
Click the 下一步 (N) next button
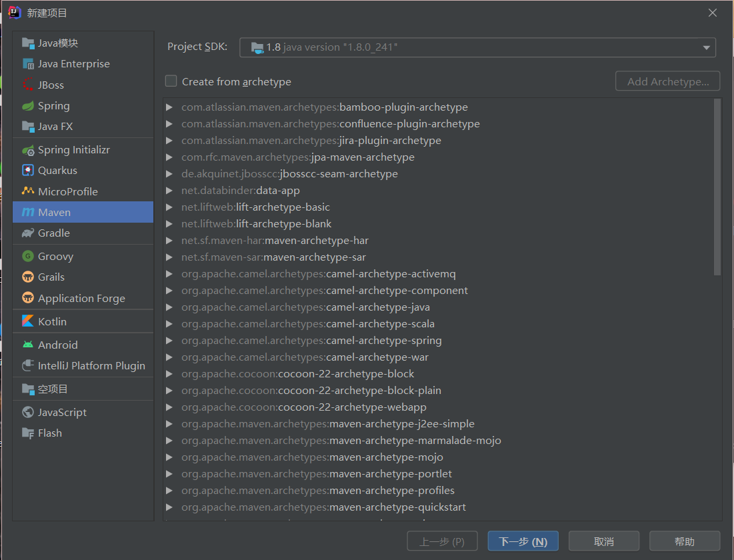(523, 541)
